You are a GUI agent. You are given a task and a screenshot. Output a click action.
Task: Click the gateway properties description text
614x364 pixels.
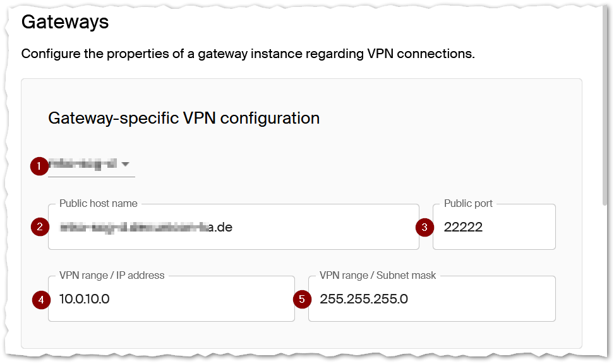point(248,54)
